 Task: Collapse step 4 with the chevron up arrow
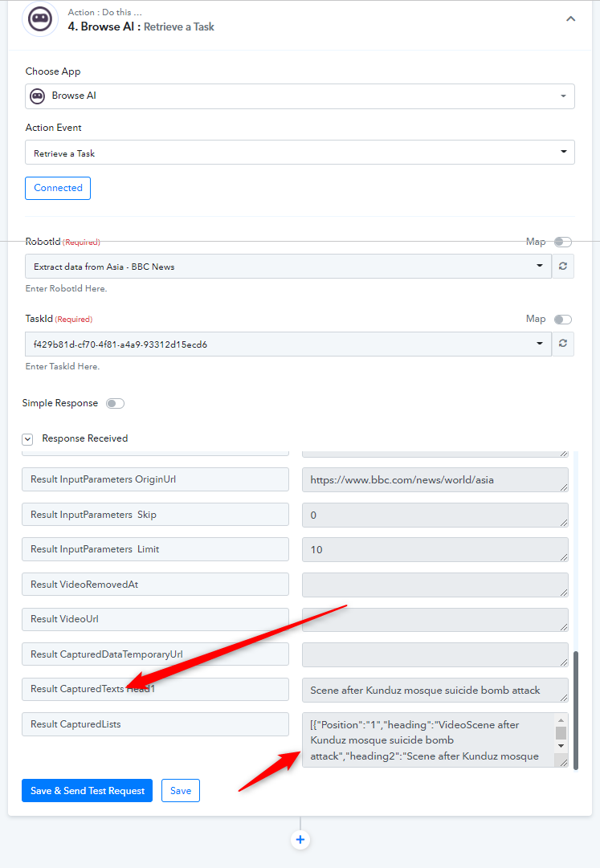tap(570, 18)
